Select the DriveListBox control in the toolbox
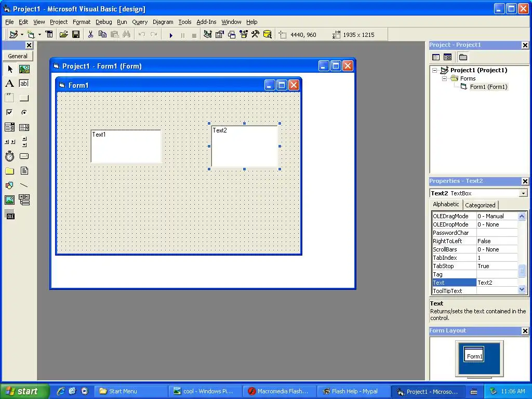This screenshot has height=399, width=532. 24,156
